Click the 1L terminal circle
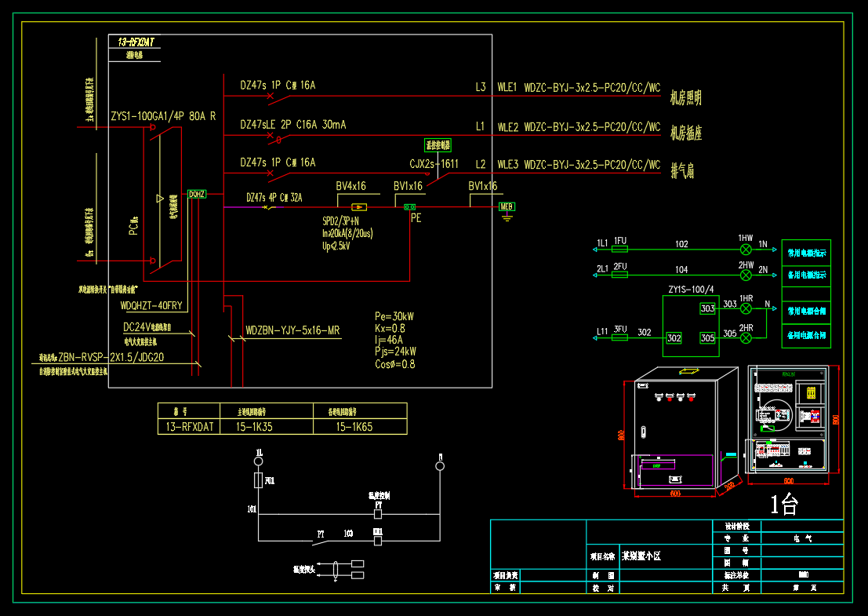868x616 pixels. 259,461
